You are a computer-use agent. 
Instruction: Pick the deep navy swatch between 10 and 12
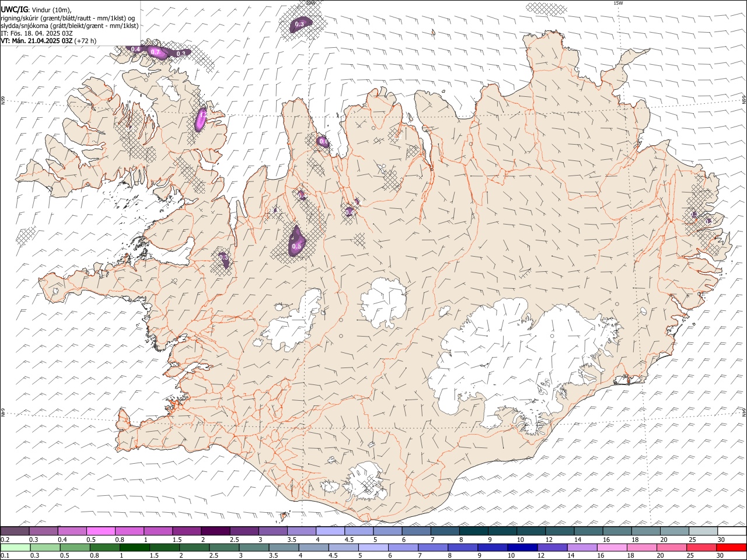click(x=522, y=548)
